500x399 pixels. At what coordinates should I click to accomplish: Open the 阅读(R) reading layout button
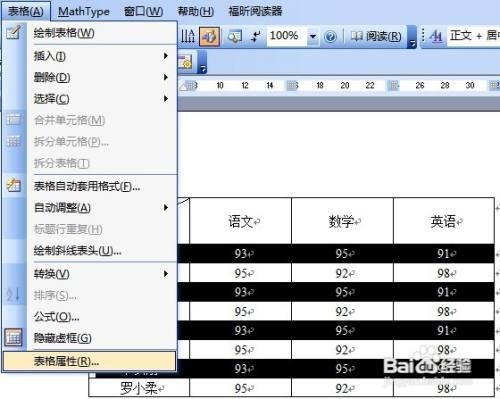[376, 36]
